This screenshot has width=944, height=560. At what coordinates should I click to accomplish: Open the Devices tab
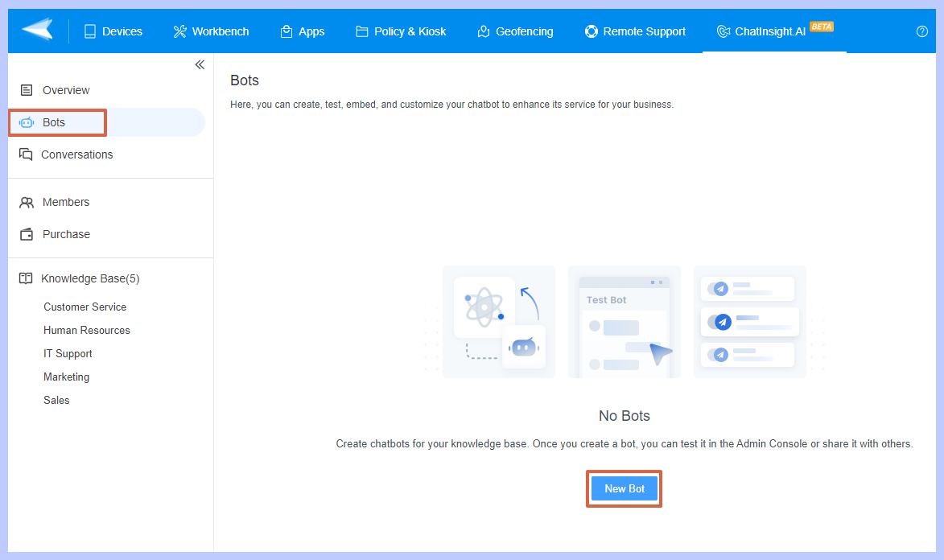(x=113, y=31)
